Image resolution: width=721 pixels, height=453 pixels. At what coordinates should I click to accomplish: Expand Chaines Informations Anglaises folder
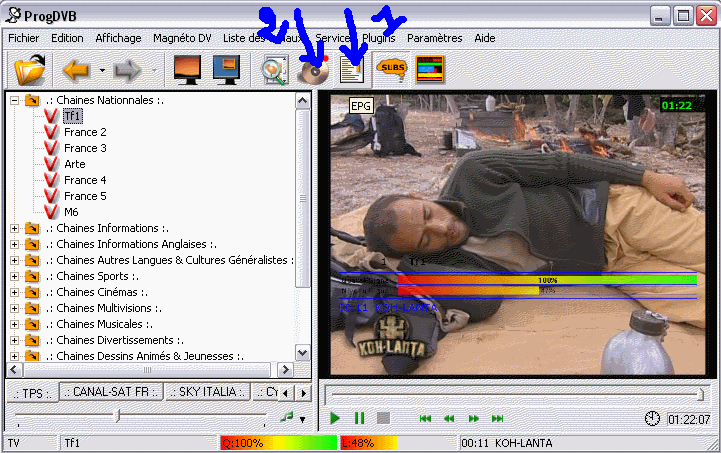pyautogui.click(x=14, y=244)
